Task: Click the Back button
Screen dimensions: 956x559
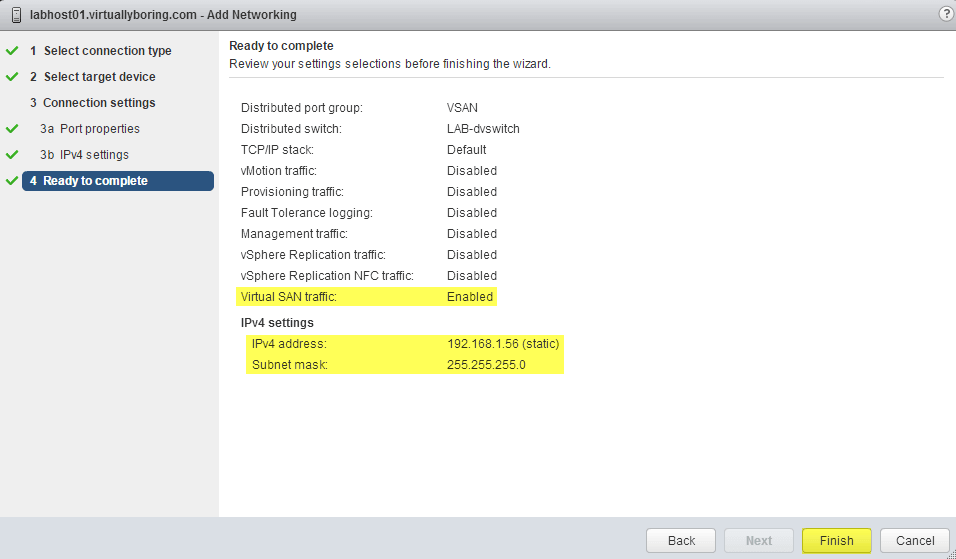Action: click(x=681, y=541)
